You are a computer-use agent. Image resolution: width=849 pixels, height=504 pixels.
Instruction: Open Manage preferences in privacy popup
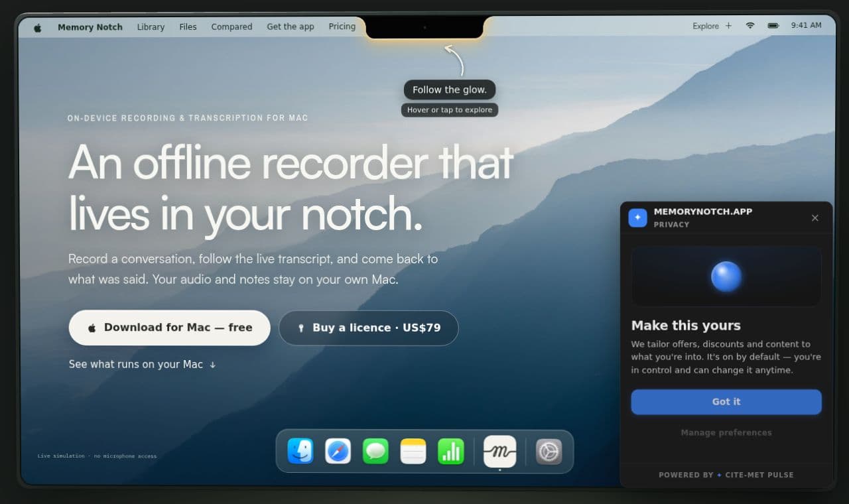[726, 432]
